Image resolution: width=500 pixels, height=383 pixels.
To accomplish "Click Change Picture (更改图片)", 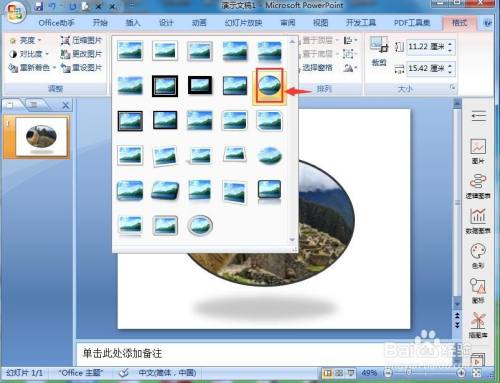I will click(x=81, y=54).
